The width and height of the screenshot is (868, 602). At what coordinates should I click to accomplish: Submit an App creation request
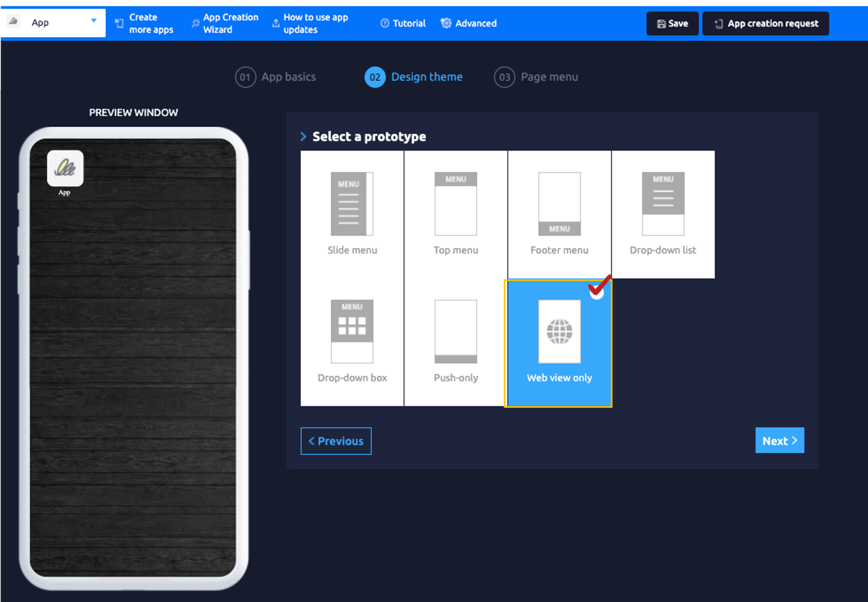[x=765, y=24]
